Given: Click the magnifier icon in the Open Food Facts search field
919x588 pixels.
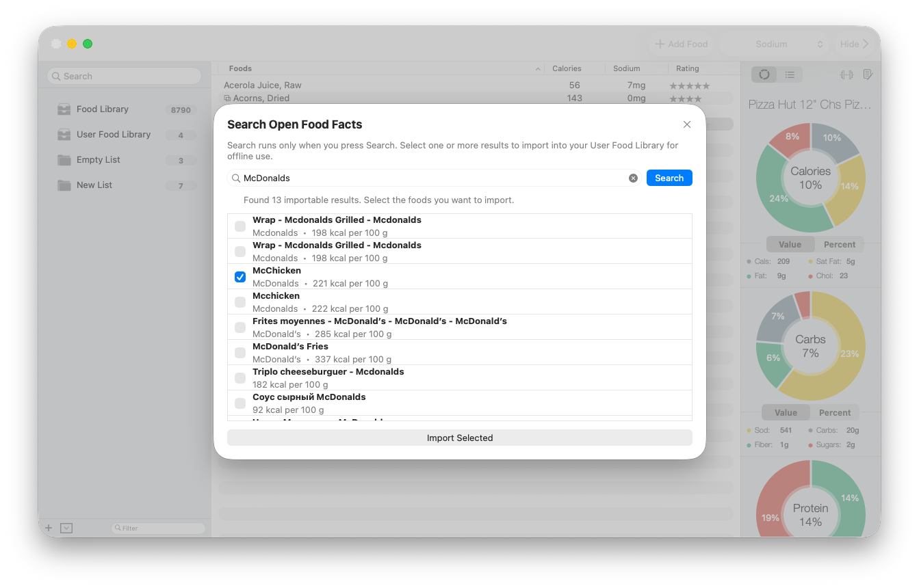Looking at the screenshot, I should point(236,178).
